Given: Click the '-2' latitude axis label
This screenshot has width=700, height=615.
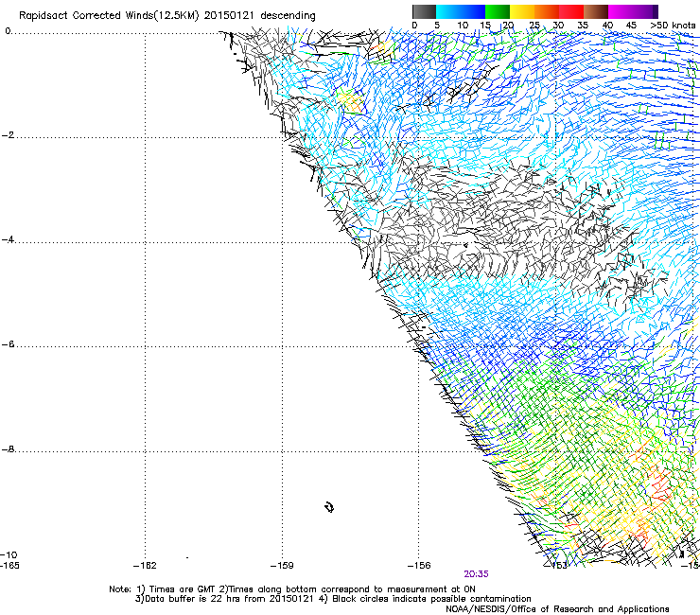Looking at the screenshot, I should (x=8, y=135).
